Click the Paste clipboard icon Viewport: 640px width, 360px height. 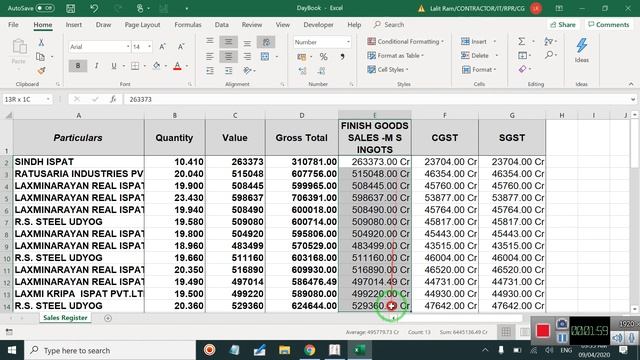[19, 47]
